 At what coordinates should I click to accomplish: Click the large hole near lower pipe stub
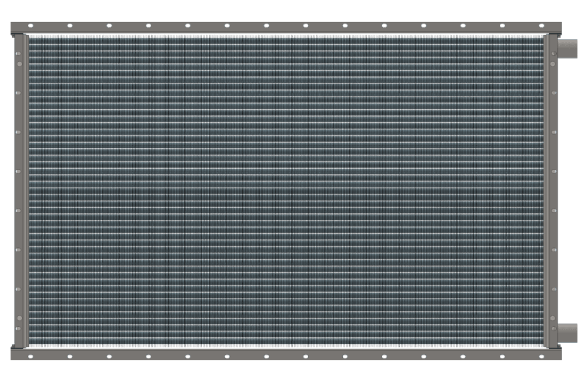pos(553,319)
